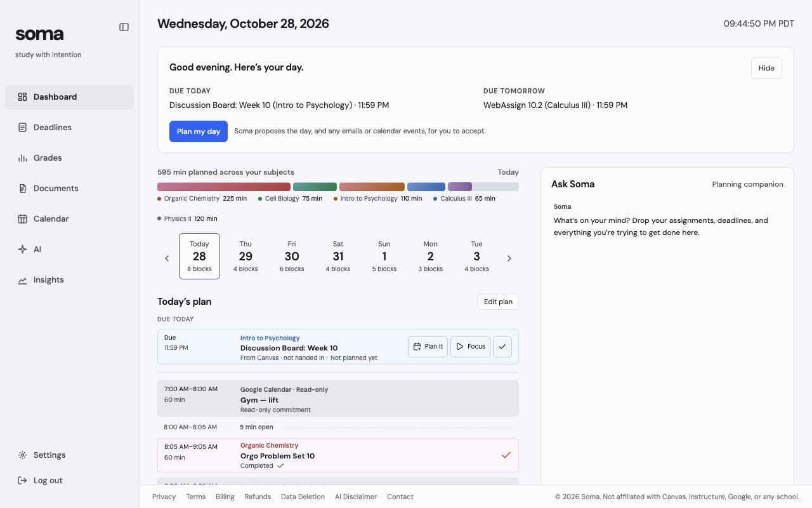Hide the daily summary card
This screenshot has width=812, height=508.
(766, 68)
